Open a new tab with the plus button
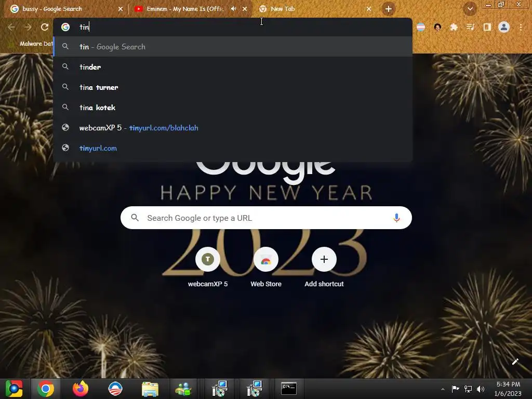This screenshot has width=532, height=399. (x=389, y=9)
